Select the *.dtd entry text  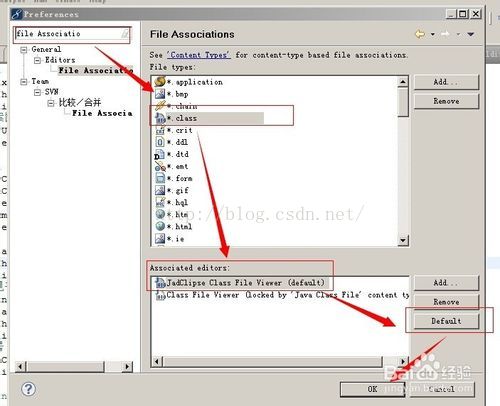pos(178,154)
